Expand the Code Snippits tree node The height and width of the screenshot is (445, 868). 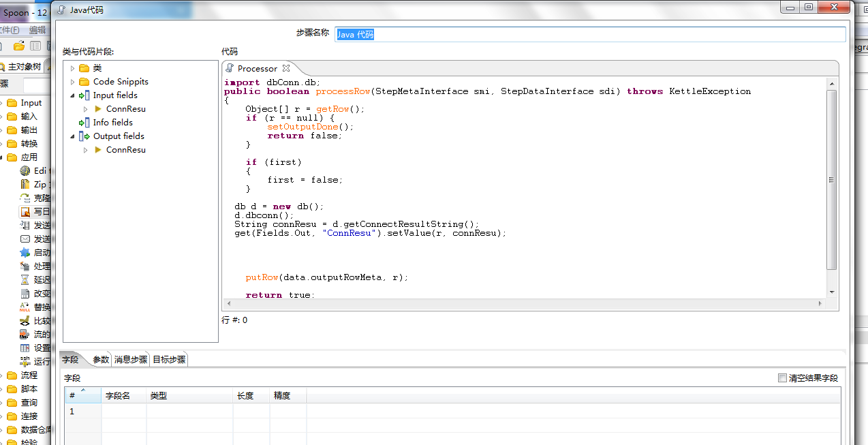72,82
